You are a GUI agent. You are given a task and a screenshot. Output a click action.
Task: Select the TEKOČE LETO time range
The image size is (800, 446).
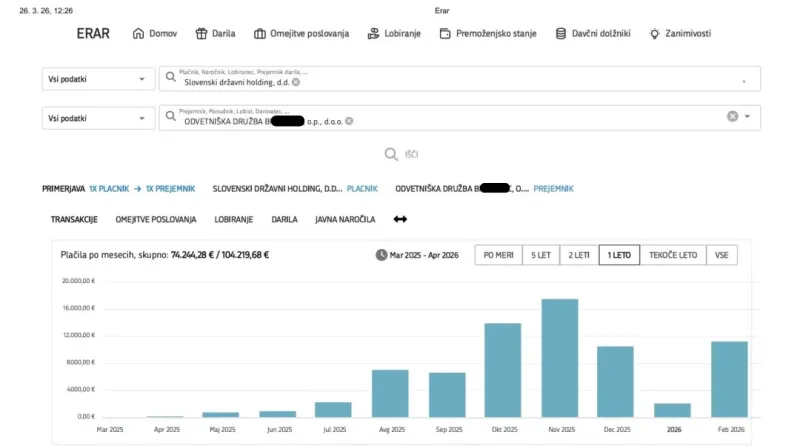click(673, 255)
